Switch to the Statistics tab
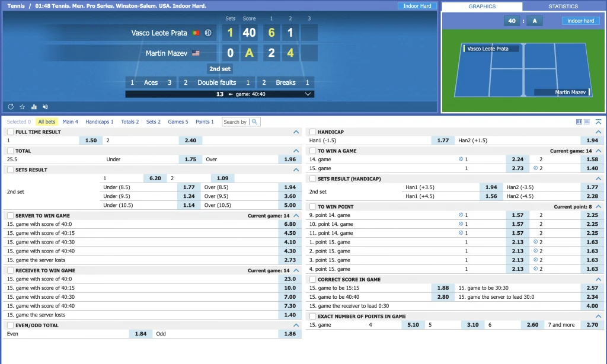The height and width of the screenshot is (364, 607). pyautogui.click(x=563, y=7)
